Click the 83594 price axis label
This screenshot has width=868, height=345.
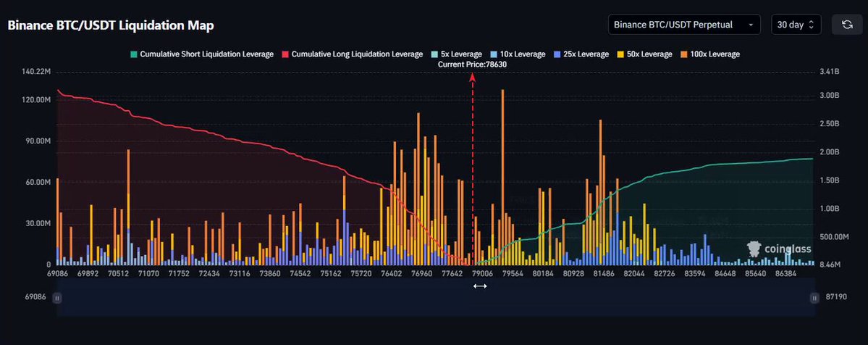(x=695, y=274)
